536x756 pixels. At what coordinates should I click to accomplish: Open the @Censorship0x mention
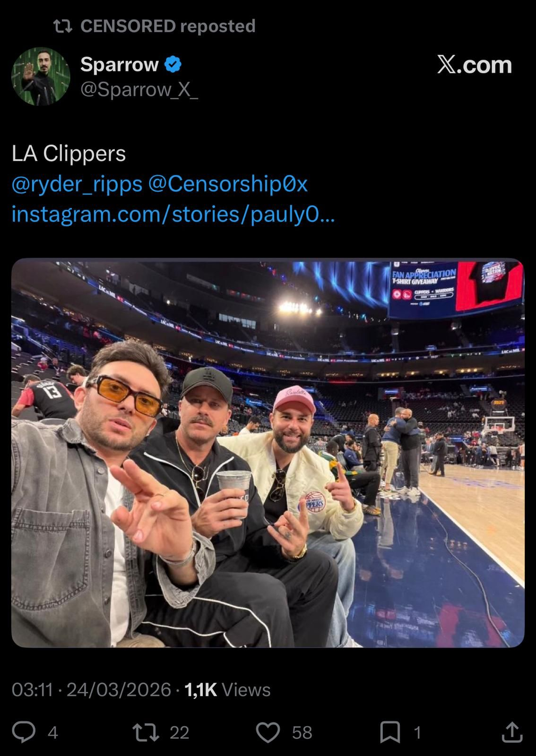pyautogui.click(x=228, y=184)
